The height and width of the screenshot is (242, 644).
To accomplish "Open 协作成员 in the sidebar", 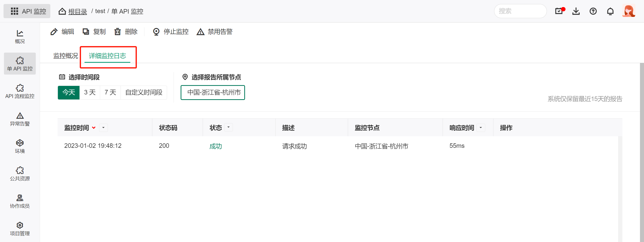I will pyautogui.click(x=20, y=201).
